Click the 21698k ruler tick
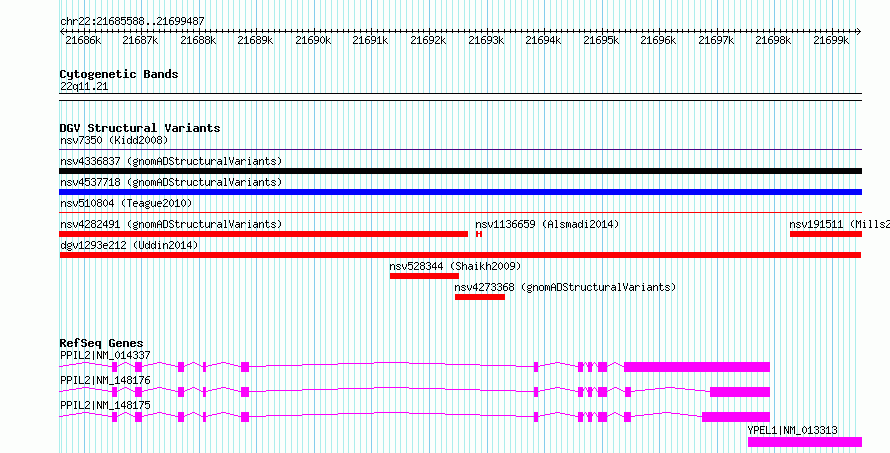 [774, 40]
